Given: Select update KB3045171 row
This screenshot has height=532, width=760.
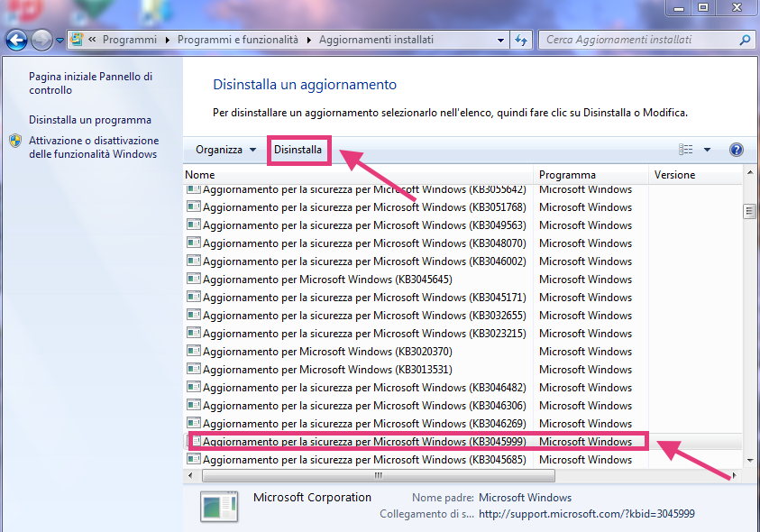Looking at the screenshot, I should [462, 298].
